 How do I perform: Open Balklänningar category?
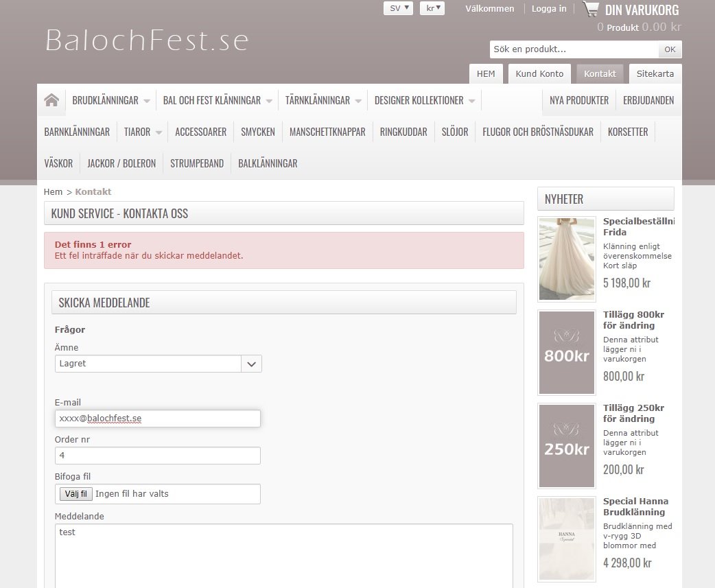[x=268, y=163]
